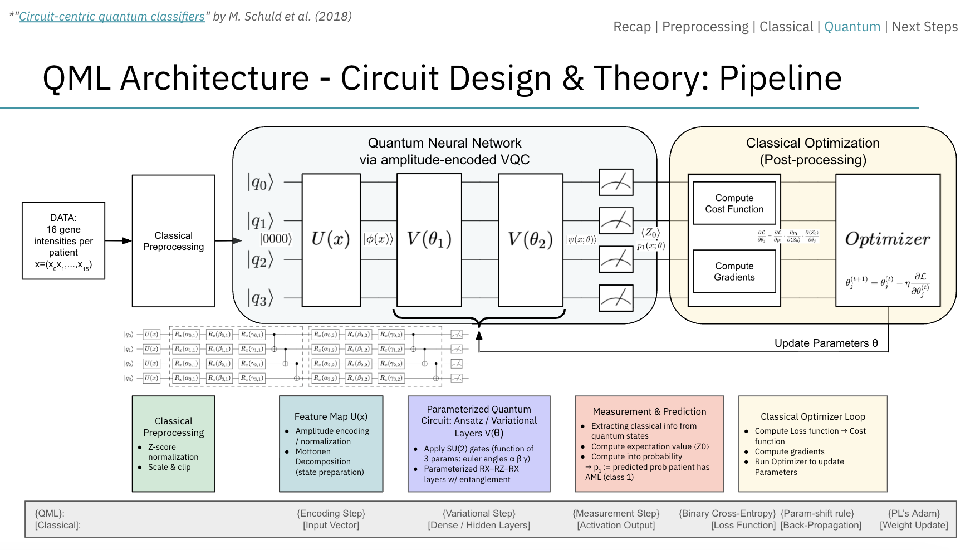Click the Compute into probability bullet
This screenshot has height=550, width=980.
[636, 456]
